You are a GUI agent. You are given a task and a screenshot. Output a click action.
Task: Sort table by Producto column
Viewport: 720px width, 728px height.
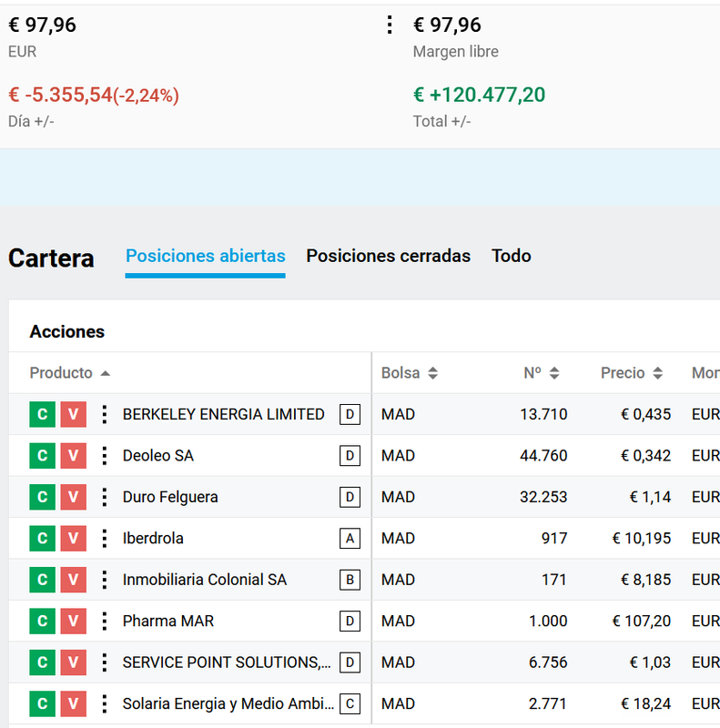click(x=70, y=373)
